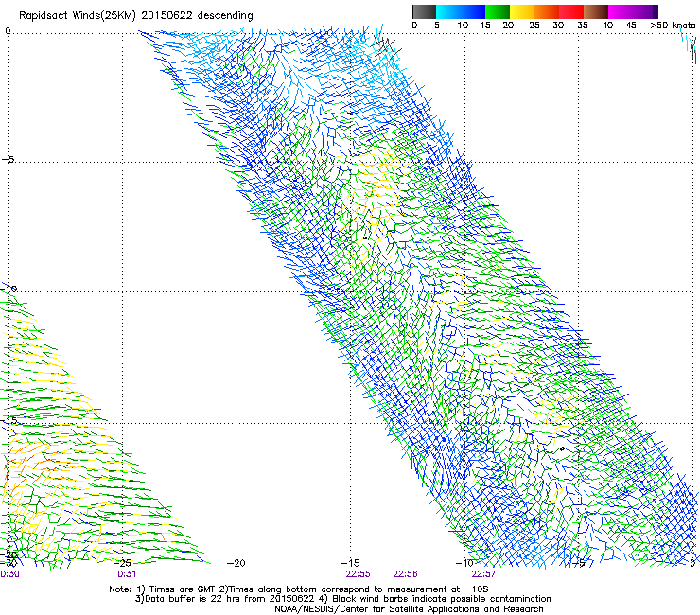Click the blue 10-15 knots legend segment
This screenshot has height=615, width=700.
pyautogui.click(x=473, y=11)
